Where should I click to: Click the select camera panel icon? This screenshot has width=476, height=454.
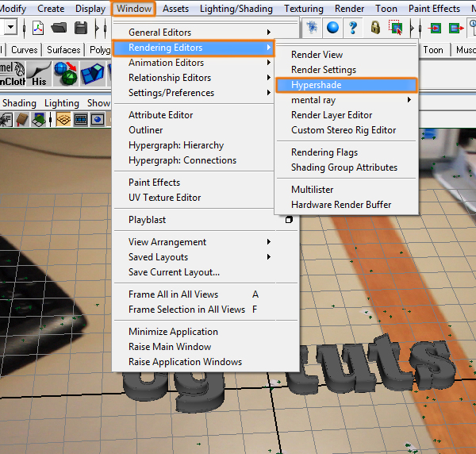pyautogui.click(x=6, y=119)
